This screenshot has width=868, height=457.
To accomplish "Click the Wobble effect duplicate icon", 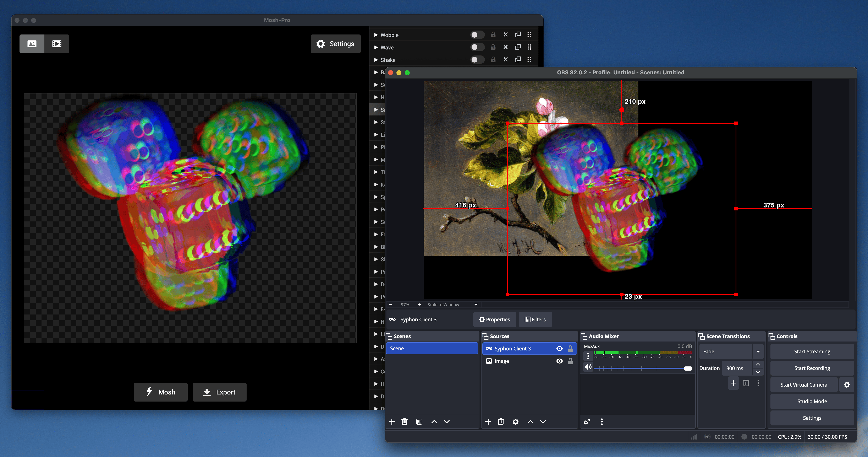I will click(x=518, y=35).
